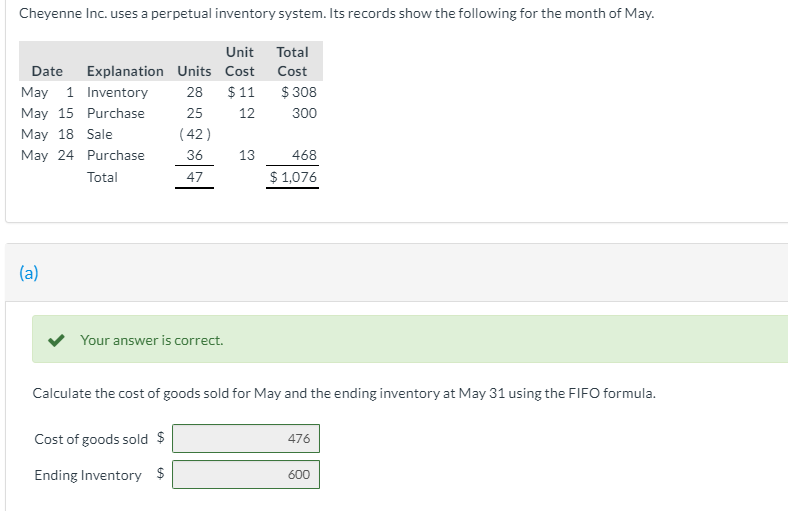Click the May 15 Purchase row label
Screen dimensions: 788x511
click(115, 113)
